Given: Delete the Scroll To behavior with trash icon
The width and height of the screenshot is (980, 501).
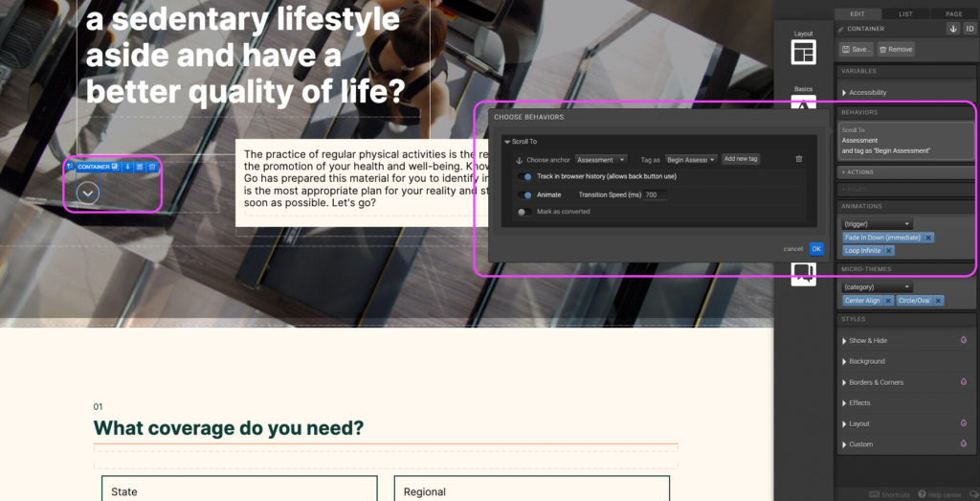Looking at the screenshot, I should pos(799,159).
